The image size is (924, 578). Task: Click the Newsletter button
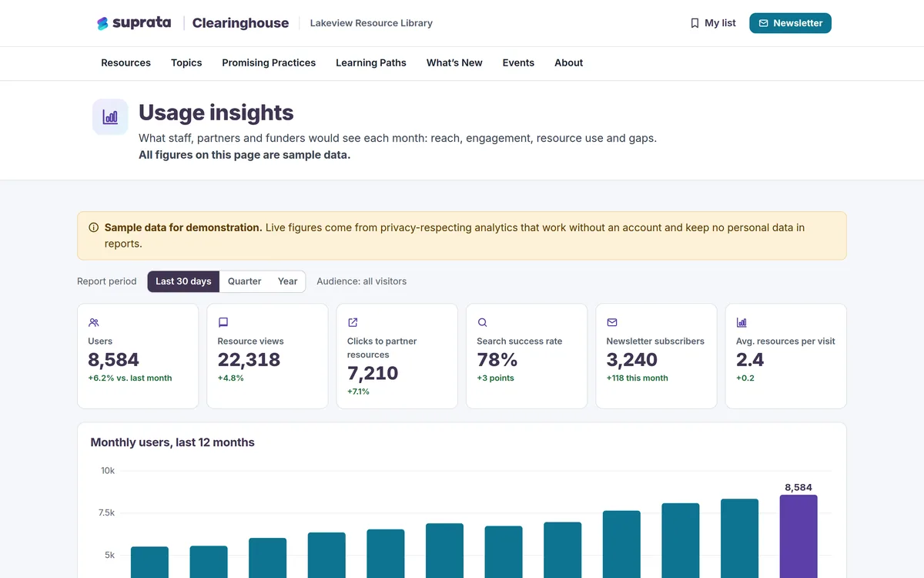coord(790,23)
